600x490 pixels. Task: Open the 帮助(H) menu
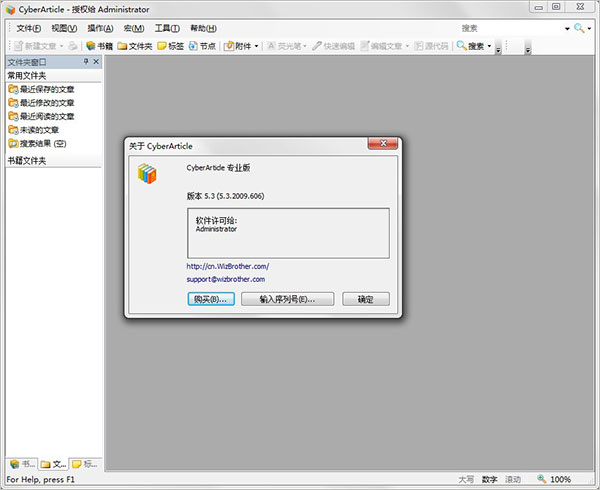point(203,28)
